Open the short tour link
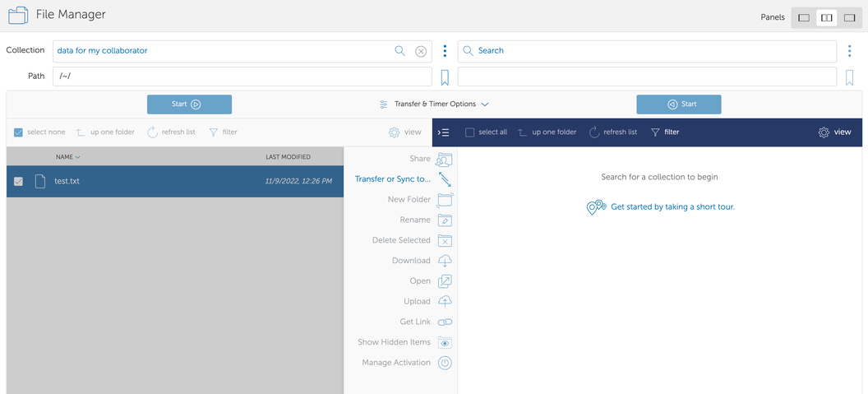 pyautogui.click(x=672, y=206)
